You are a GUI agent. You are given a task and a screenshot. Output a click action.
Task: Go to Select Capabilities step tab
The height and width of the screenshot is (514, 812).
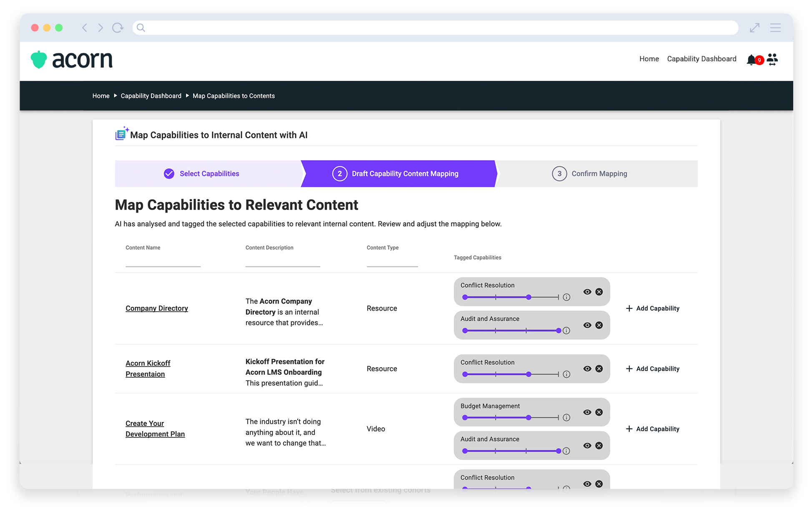[202, 174]
